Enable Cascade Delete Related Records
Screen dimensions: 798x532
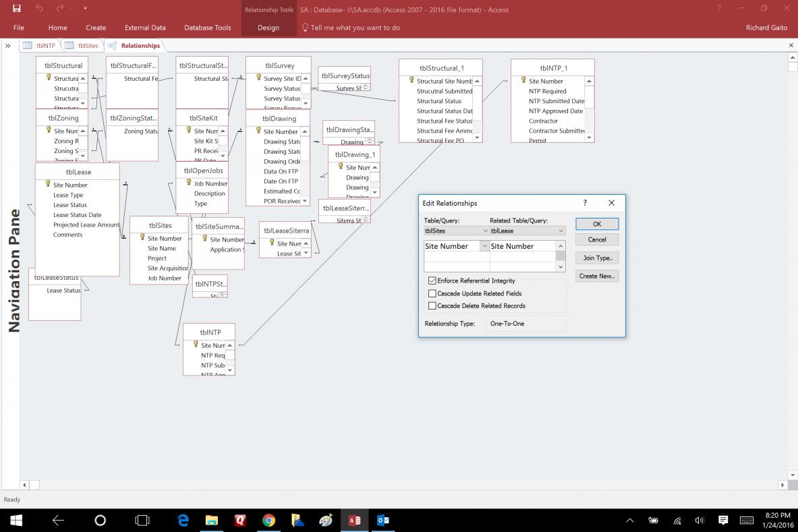point(432,305)
